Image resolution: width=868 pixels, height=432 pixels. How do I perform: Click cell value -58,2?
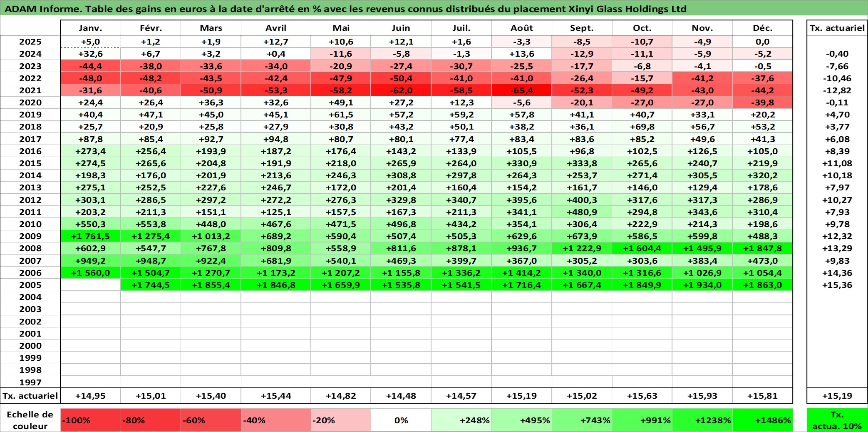tap(341, 90)
